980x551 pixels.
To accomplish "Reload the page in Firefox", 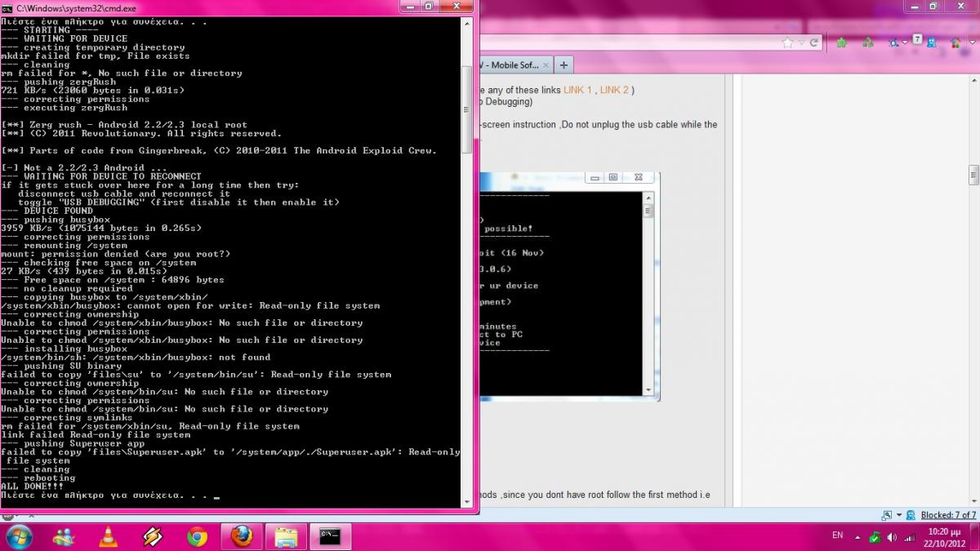I will pos(814,42).
